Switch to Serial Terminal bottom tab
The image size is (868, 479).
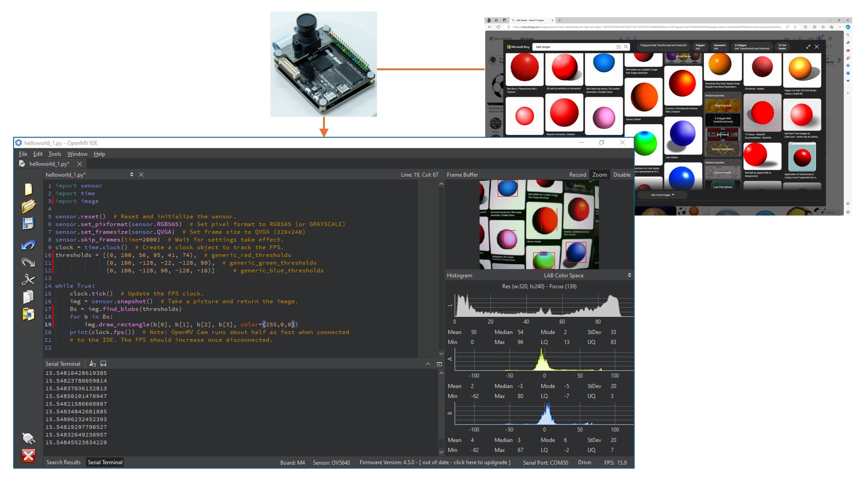coord(105,462)
